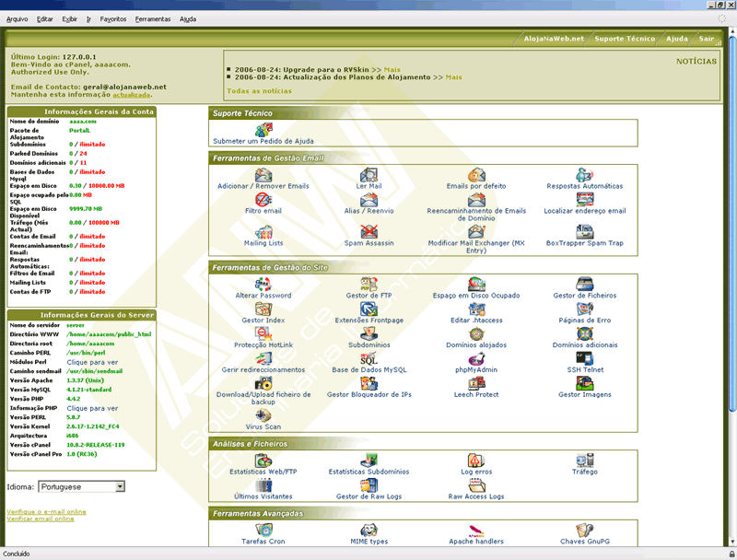Click the Extensões Frontpage icon
Viewport: 737px width, 560px height.
[x=369, y=309]
